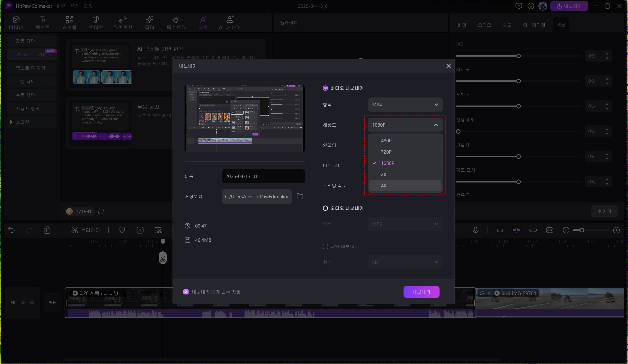The image size is (628, 364).
Task: Click the folder icon next to 저장위치
Action: (x=300, y=196)
